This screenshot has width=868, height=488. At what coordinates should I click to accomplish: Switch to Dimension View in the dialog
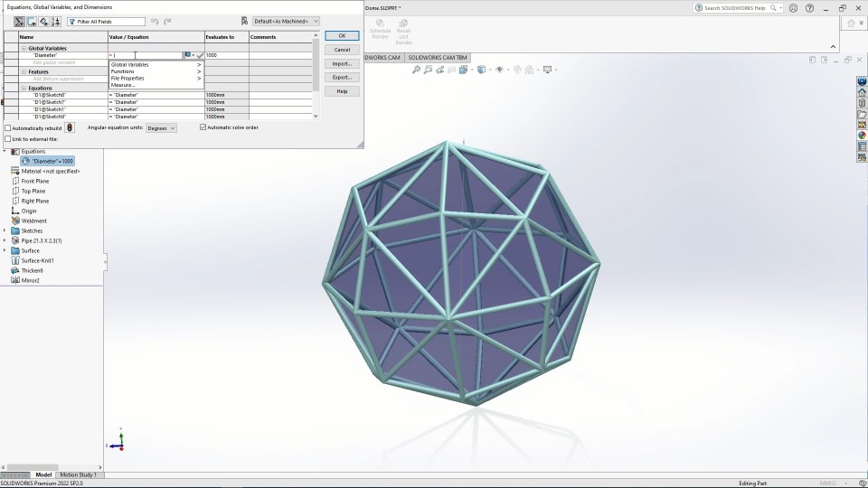coord(43,22)
